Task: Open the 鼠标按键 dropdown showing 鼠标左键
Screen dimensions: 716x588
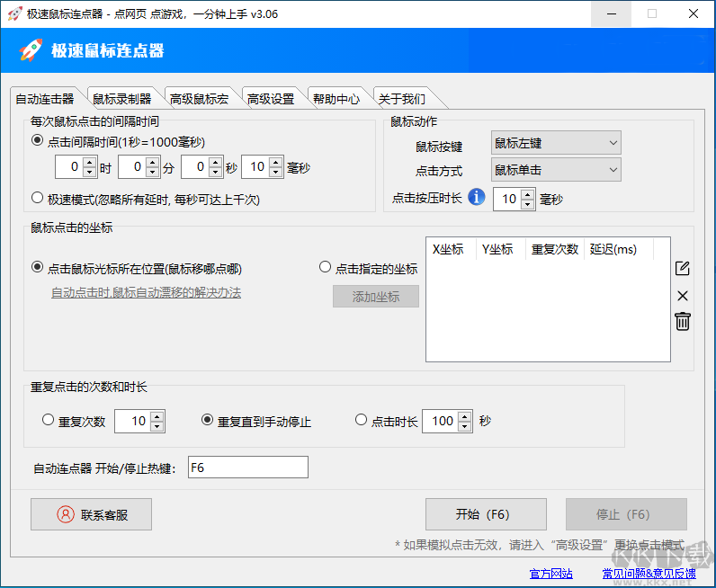Action: pos(556,143)
